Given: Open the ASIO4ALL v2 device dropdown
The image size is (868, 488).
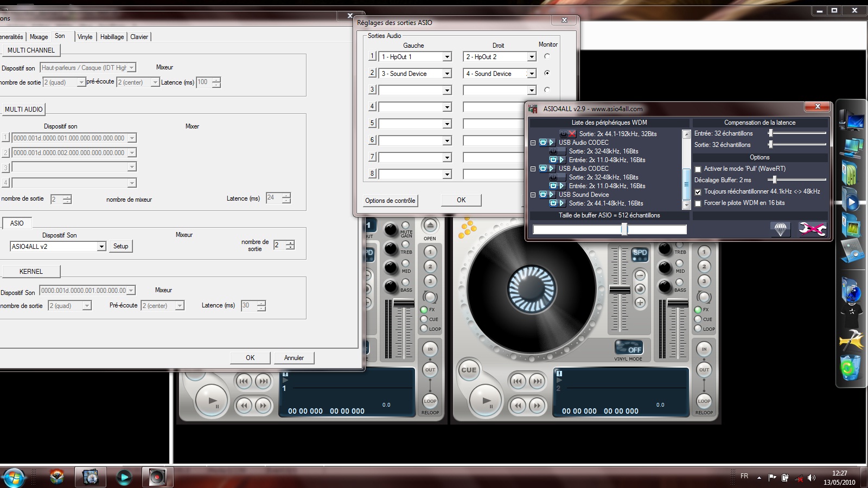Looking at the screenshot, I should 101,247.
